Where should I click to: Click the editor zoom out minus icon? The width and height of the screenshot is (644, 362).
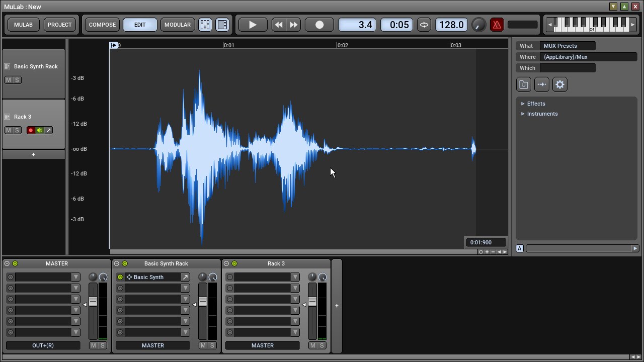coord(493,252)
